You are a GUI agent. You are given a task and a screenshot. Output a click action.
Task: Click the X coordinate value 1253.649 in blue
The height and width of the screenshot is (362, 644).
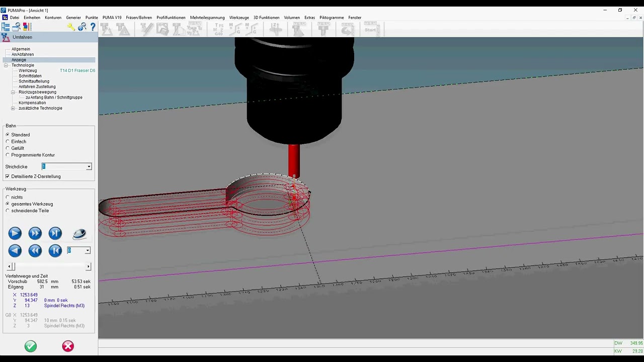(x=29, y=295)
